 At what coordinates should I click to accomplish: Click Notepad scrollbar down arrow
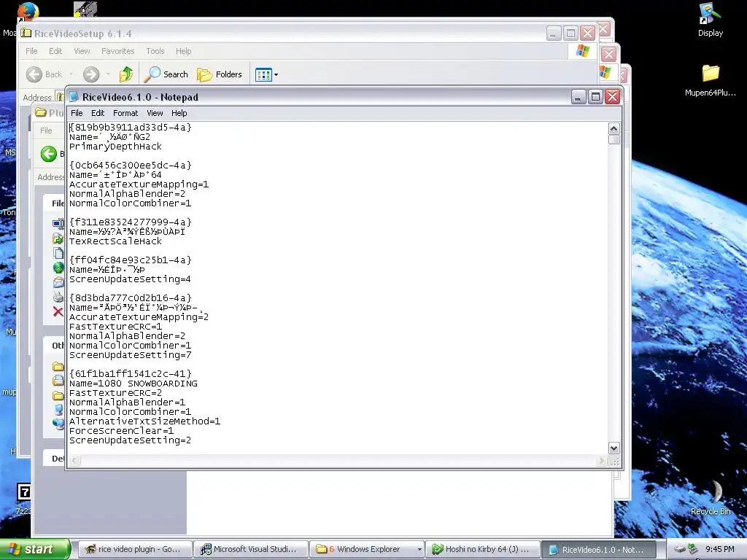click(x=614, y=448)
